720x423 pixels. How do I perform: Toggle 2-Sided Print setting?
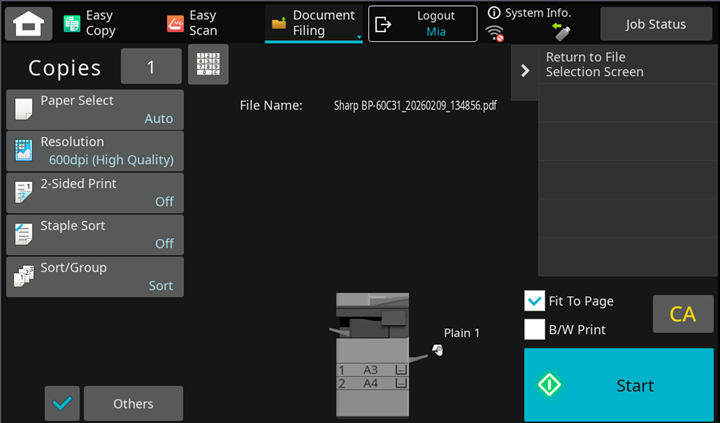(x=95, y=192)
